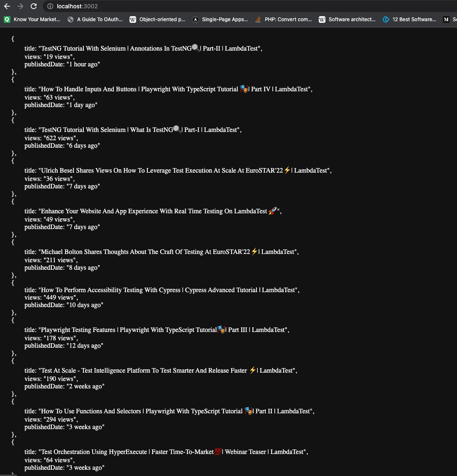Open the Single-Page Apps bookmark
This screenshot has height=476, width=457.
(224, 19)
